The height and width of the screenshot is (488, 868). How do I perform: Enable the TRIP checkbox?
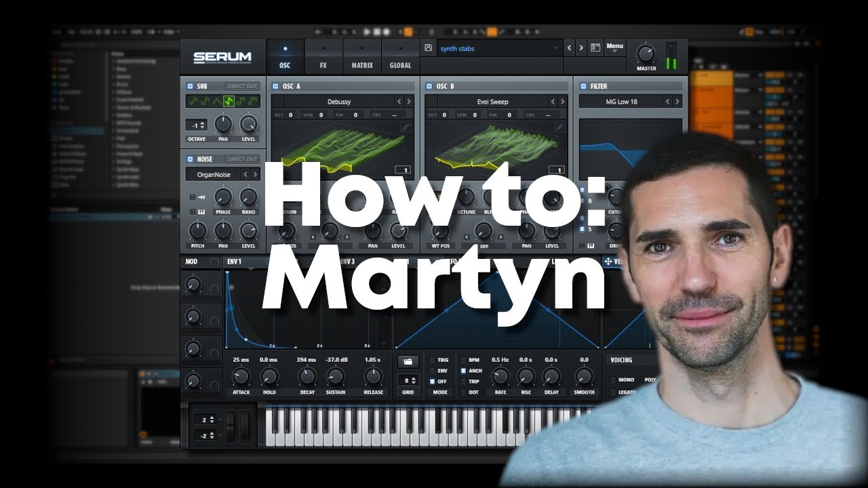464,382
